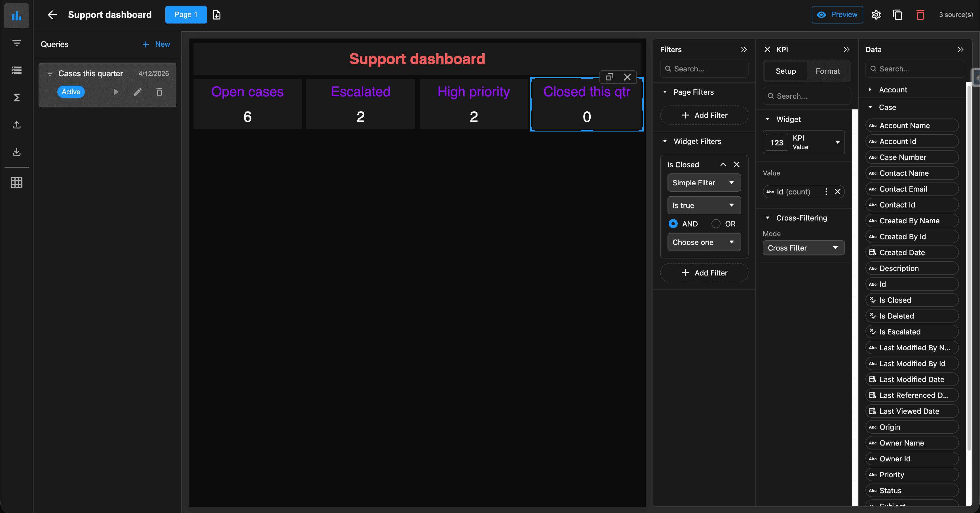Click the Preview button
980x513 pixels.
[837, 15]
